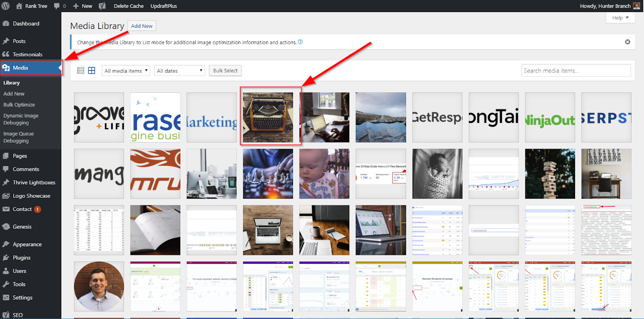Click the Genesis icon in sidebar
This screenshot has height=319, width=644.
[6, 227]
